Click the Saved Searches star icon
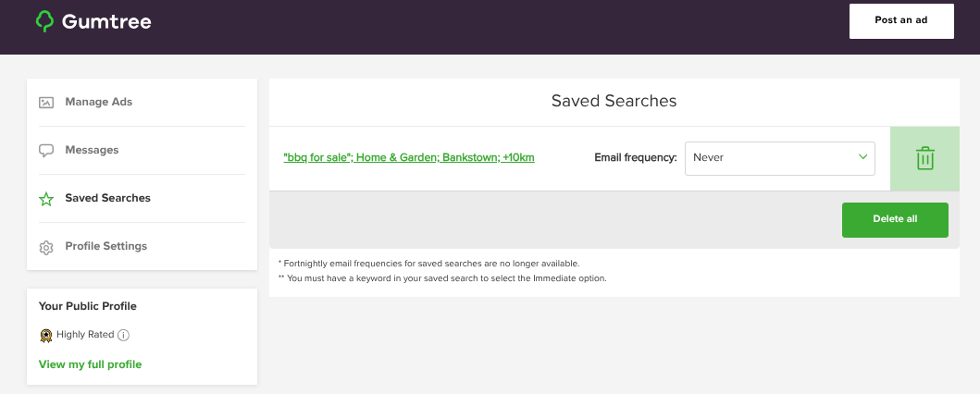 tap(46, 199)
